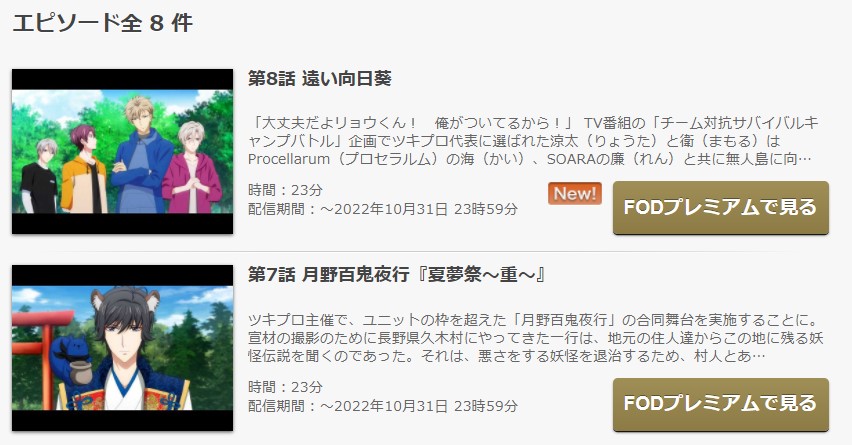Select title 第8話 遠い向日葵

320,79
